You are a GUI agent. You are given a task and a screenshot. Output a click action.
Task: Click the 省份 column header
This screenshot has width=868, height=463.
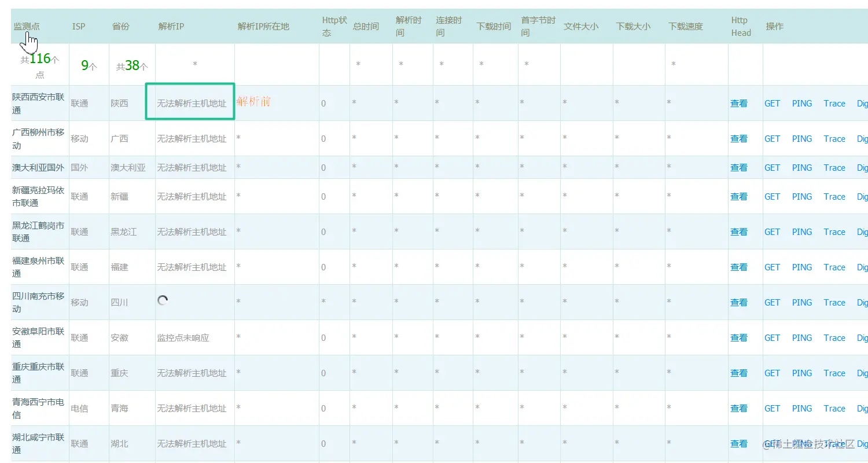point(120,27)
